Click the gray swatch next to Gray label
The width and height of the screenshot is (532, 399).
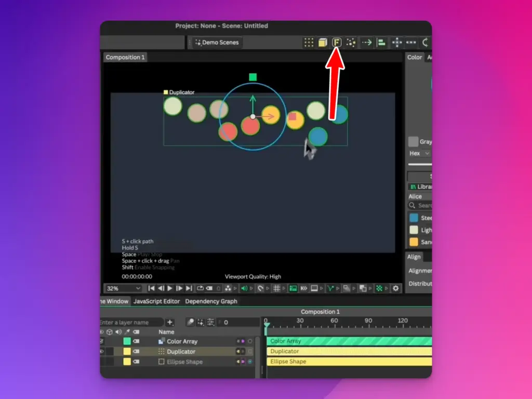click(413, 141)
